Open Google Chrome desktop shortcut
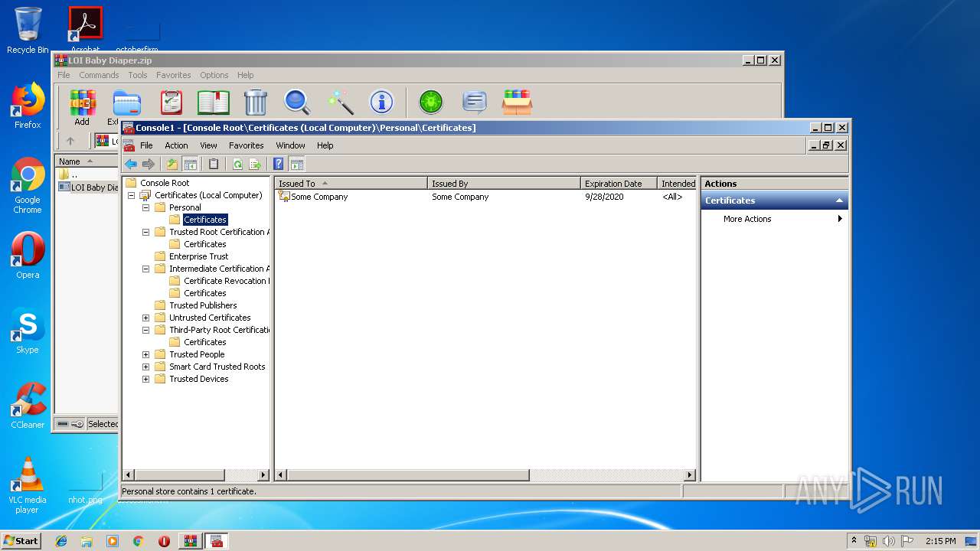The height and width of the screenshot is (551, 980). pos(28,186)
